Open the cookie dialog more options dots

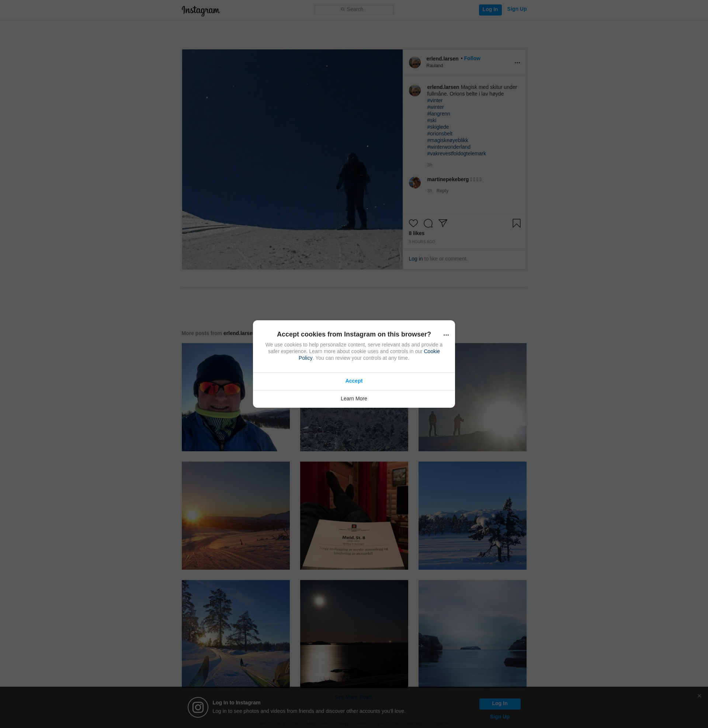[446, 335]
